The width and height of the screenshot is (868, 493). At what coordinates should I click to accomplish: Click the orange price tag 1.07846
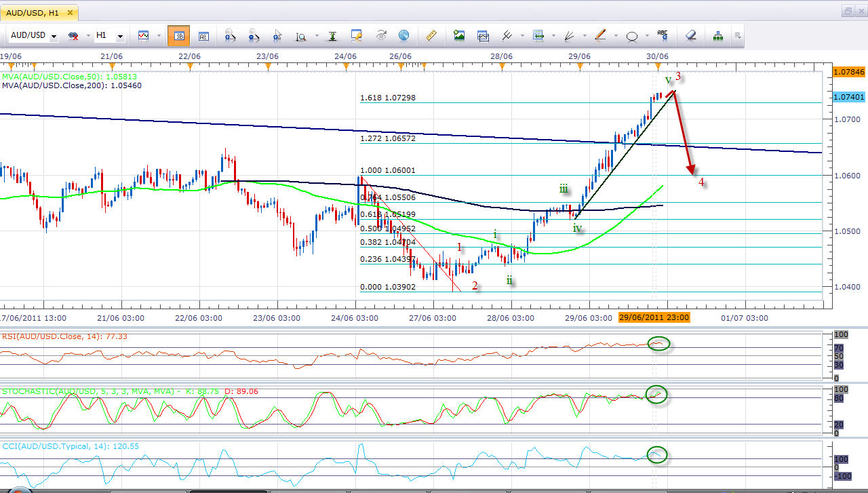848,71
